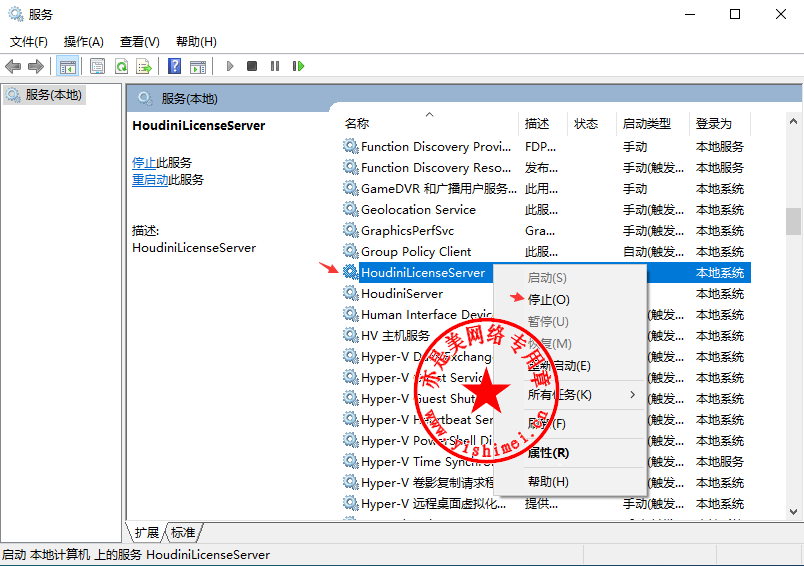Click the gear icon beside Hyper-V 远程桌面虚拟化
804x566 pixels.
tap(351, 503)
